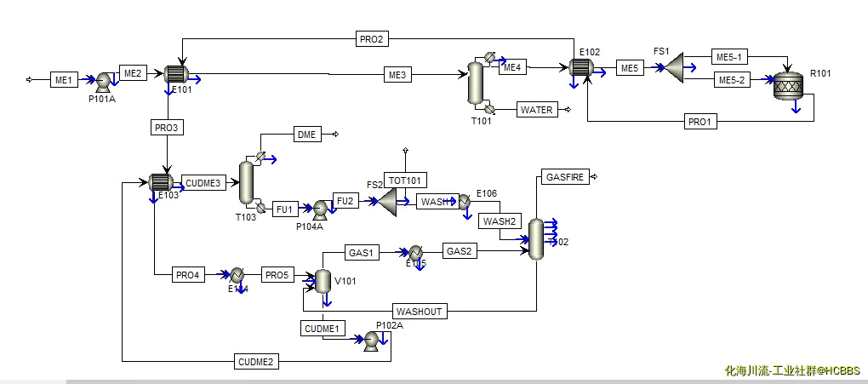Viewport: 868px width, 384px height.
Task: Select the T103 distillation column
Action: click(x=246, y=182)
